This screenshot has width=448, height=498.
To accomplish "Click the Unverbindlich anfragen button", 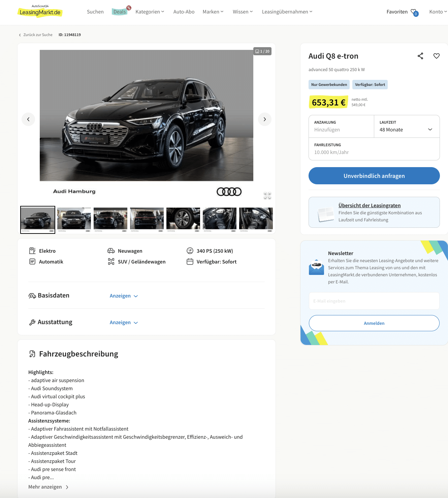I will pyautogui.click(x=374, y=176).
